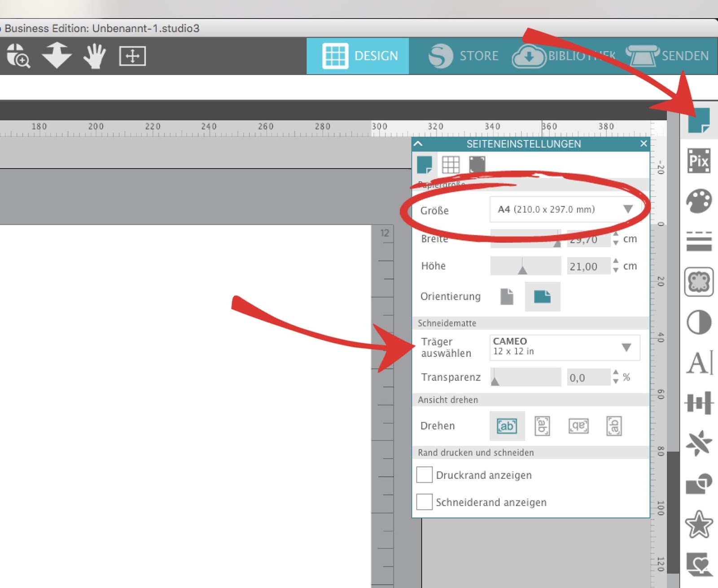This screenshot has width=718, height=588.
Task: Open the BIBLIOTHEK tab
Action: pyautogui.click(x=564, y=56)
